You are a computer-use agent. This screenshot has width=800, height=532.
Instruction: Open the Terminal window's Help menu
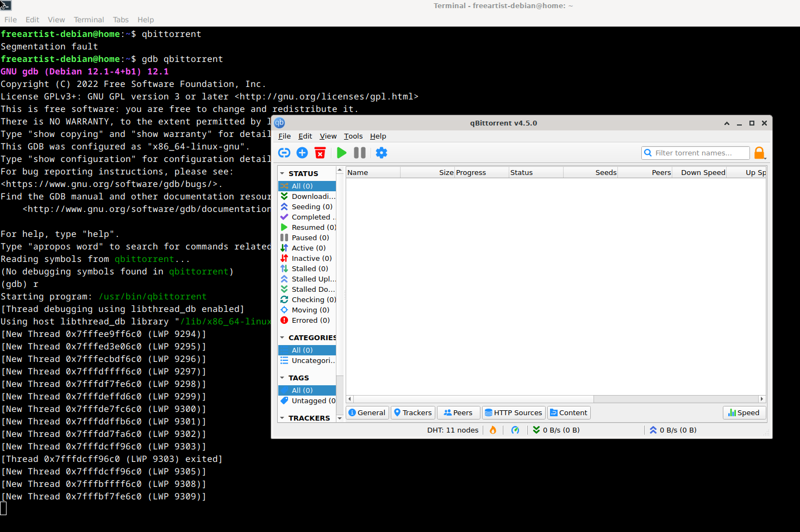(x=146, y=20)
